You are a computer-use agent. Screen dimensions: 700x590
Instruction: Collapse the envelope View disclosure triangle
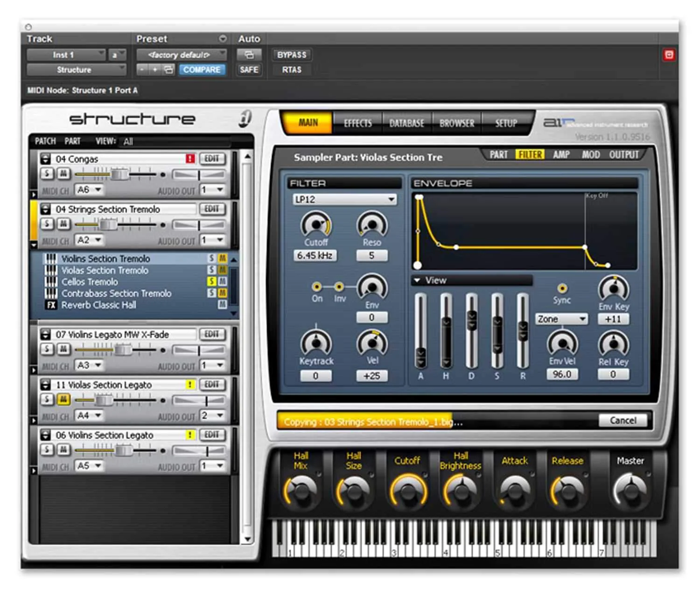click(417, 280)
